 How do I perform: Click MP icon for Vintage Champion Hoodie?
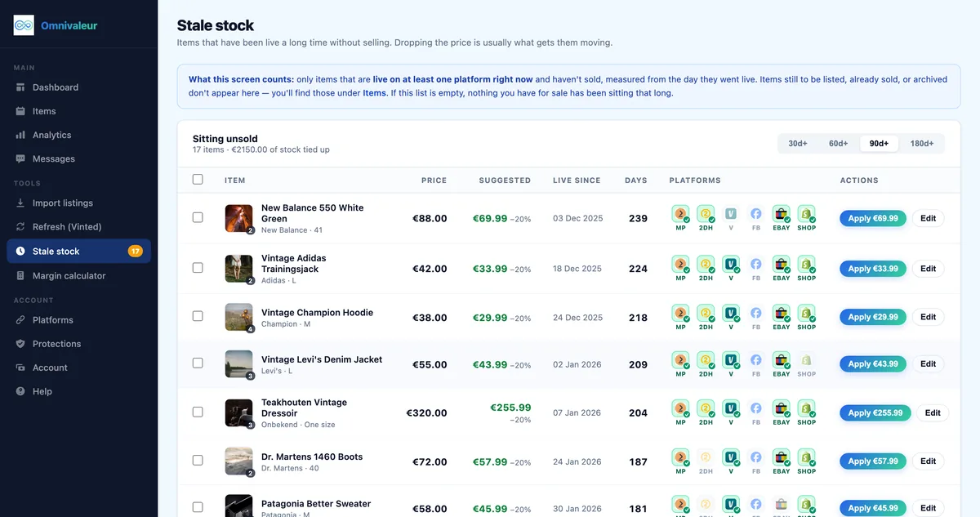[680, 313]
